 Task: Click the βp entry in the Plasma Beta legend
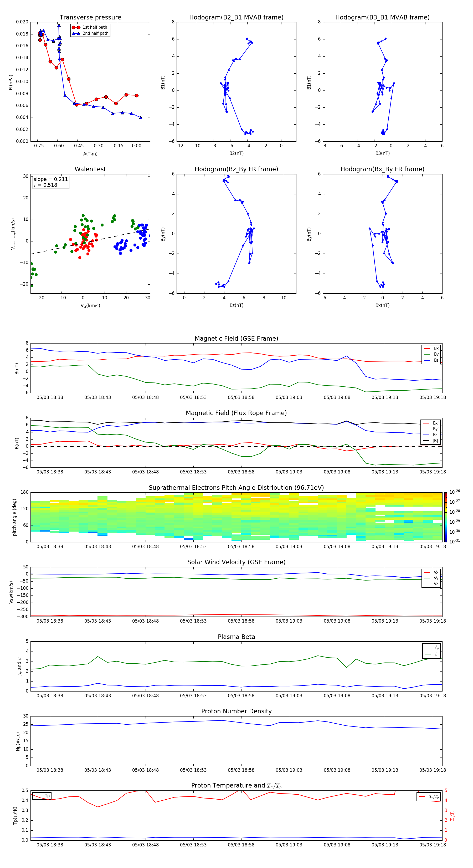click(431, 647)
